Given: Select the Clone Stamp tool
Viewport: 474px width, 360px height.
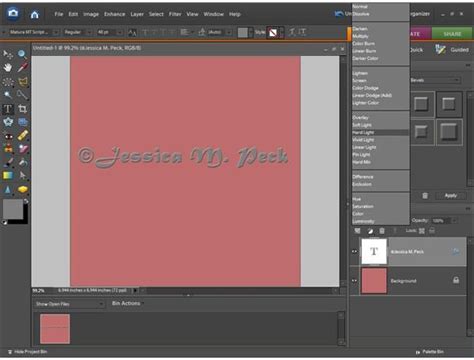Looking at the screenshot, I should [x=8, y=149].
